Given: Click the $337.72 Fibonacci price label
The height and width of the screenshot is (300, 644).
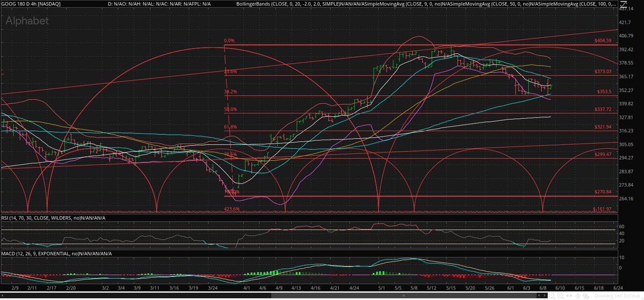Looking at the screenshot, I should 603,108.
